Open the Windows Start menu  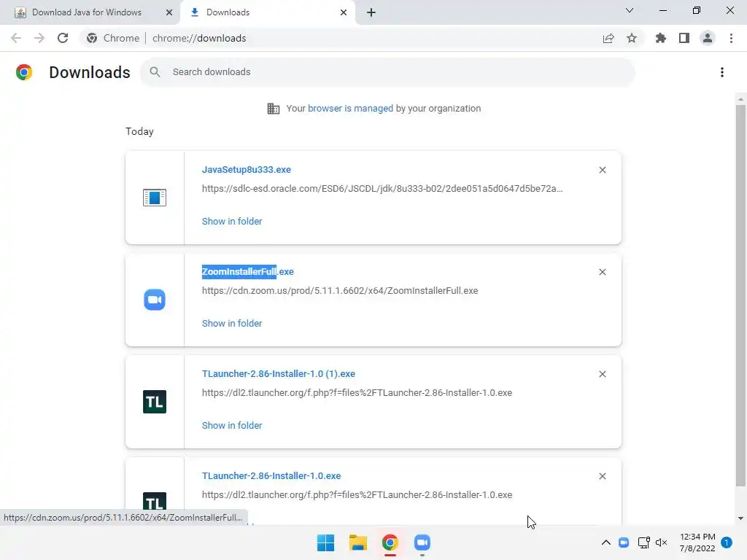click(x=326, y=542)
